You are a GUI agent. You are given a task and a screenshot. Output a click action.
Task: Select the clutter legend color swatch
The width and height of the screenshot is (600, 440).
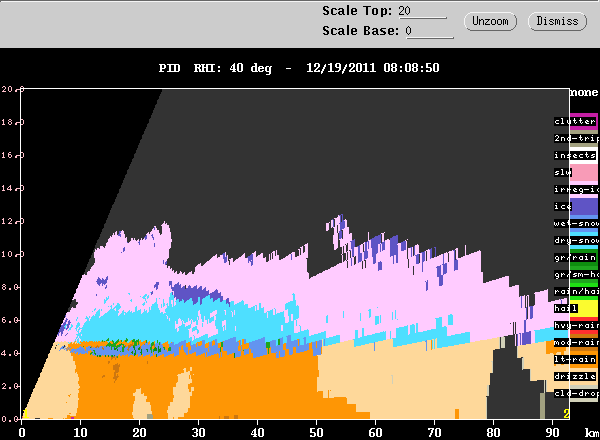[x=584, y=122]
